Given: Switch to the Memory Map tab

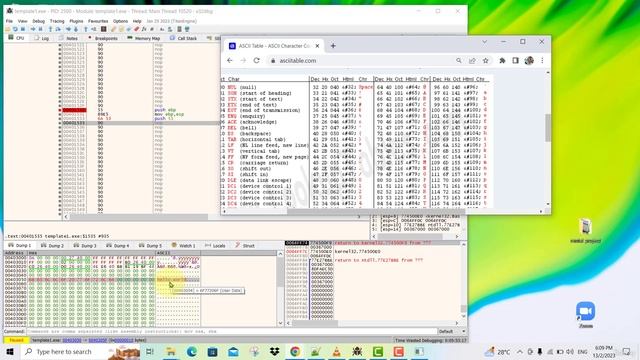Looking at the screenshot, I should click(x=144, y=38).
